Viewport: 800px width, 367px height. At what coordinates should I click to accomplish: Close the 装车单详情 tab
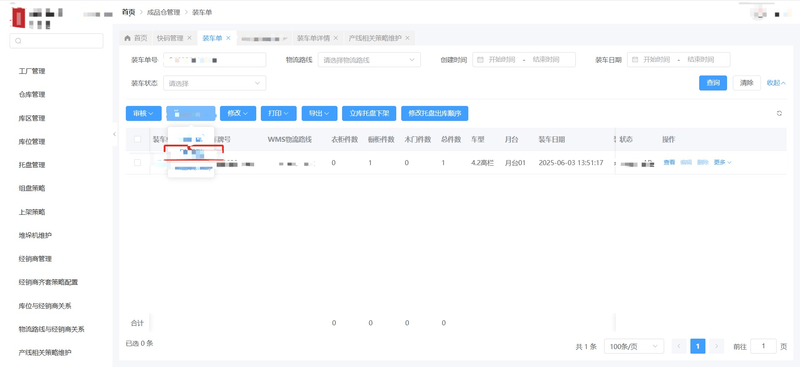[x=336, y=38]
